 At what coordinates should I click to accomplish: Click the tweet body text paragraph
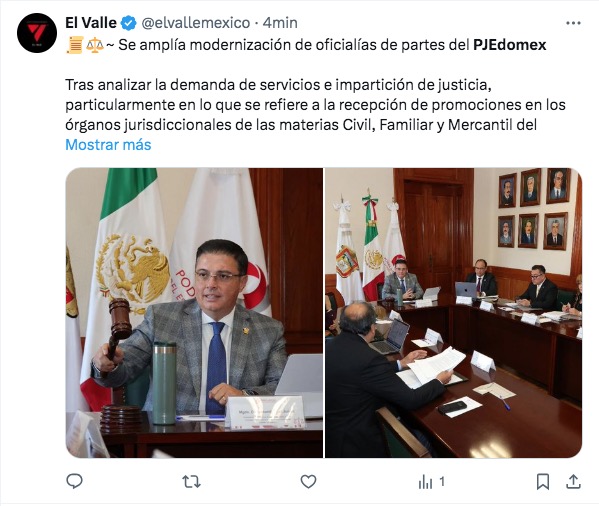[315, 105]
